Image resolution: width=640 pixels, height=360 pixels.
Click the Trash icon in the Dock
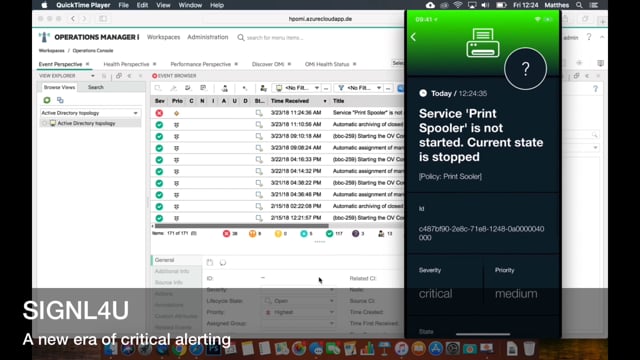529,349
